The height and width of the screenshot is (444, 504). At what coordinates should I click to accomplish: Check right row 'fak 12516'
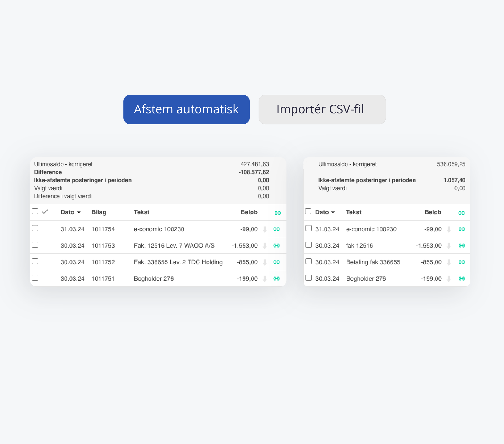309,245
